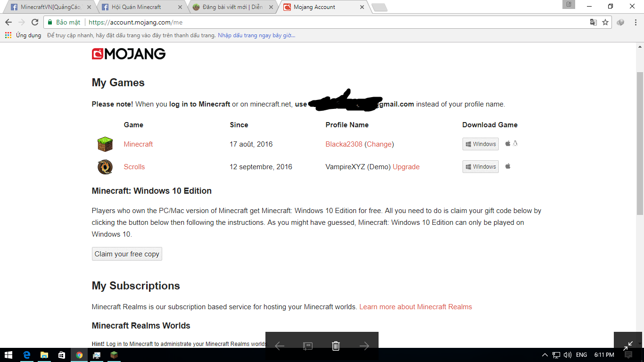Click the Apple icon in the Minecraft row
This screenshot has height=362, width=644.
508,144
